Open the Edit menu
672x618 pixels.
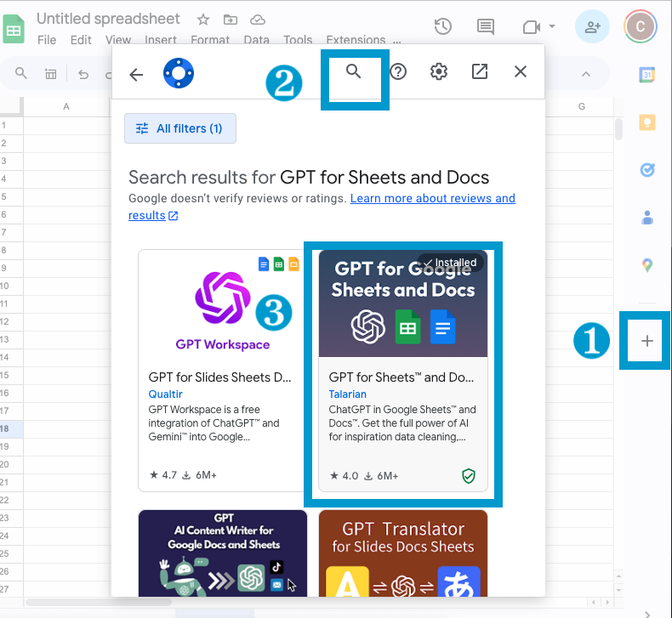click(x=81, y=40)
